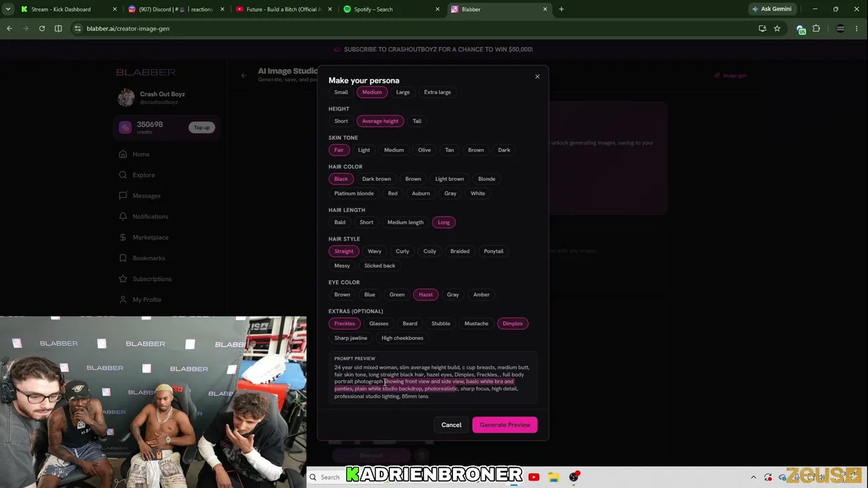The height and width of the screenshot is (488, 868).
Task: Choose Wavy hair style
Action: click(x=374, y=251)
